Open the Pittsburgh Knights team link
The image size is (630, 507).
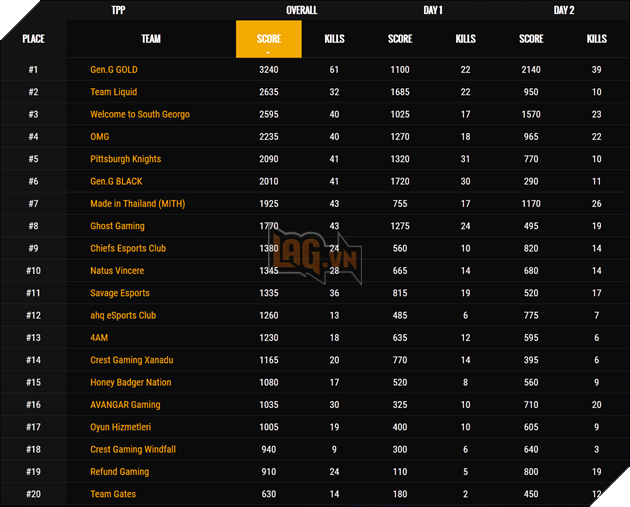125,159
